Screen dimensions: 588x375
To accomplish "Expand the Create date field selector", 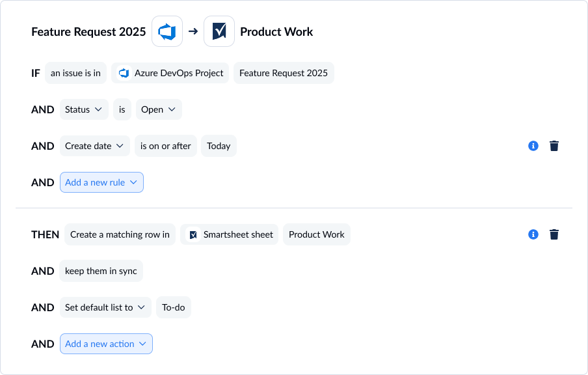I will 95,146.
